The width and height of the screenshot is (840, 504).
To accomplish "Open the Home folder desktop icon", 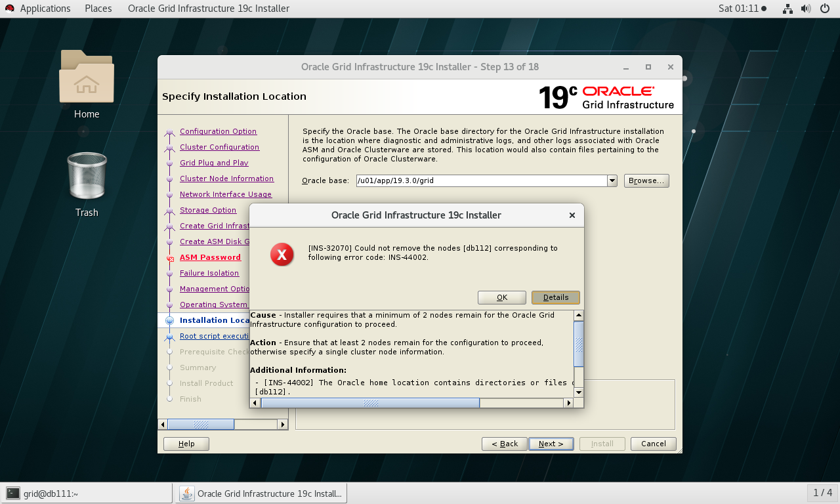I will coord(87,84).
